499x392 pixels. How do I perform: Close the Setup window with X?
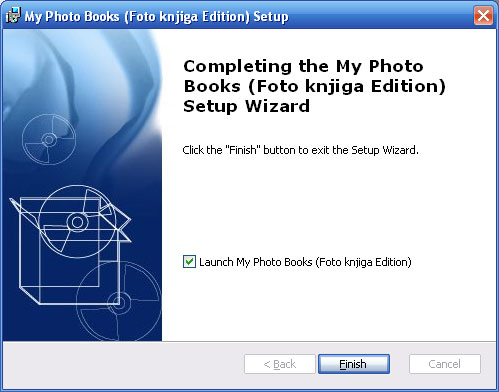pyautogui.click(x=483, y=16)
